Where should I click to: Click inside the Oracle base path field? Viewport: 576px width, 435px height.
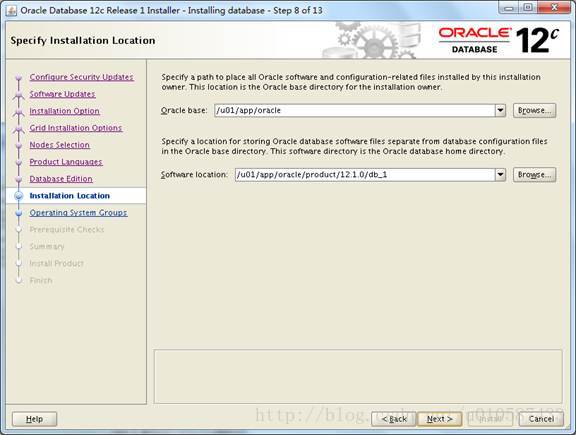click(x=355, y=111)
